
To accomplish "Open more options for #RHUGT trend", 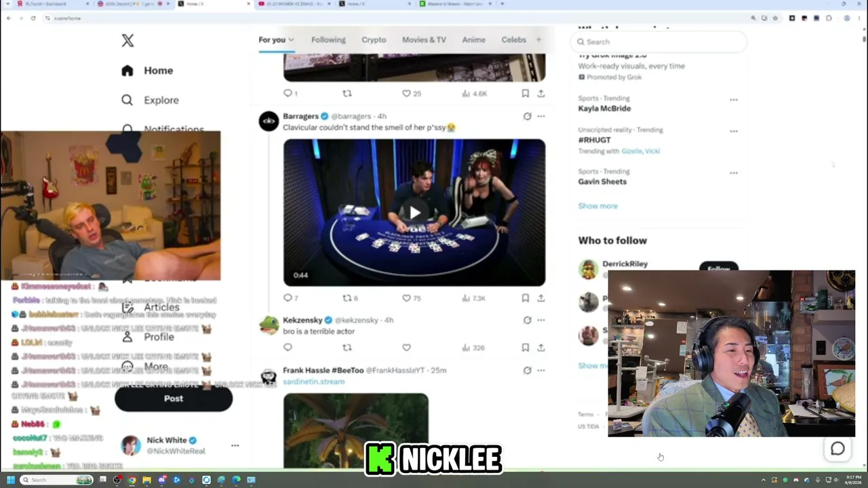I will coord(734,131).
